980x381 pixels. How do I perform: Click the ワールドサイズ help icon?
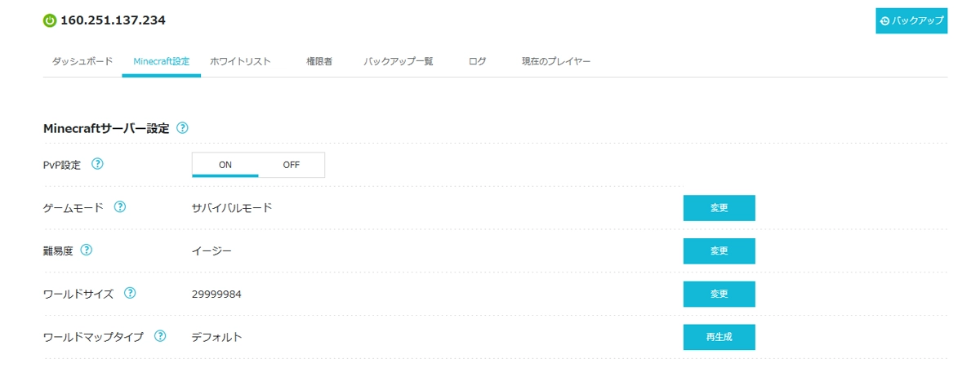130,293
